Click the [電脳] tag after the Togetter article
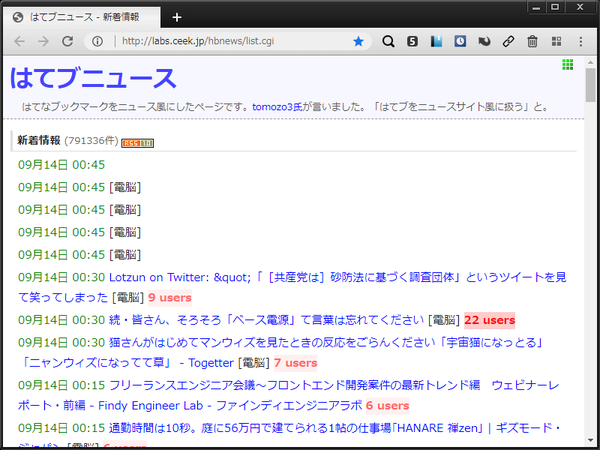The height and width of the screenshot is (450, 600). [254, 363]
